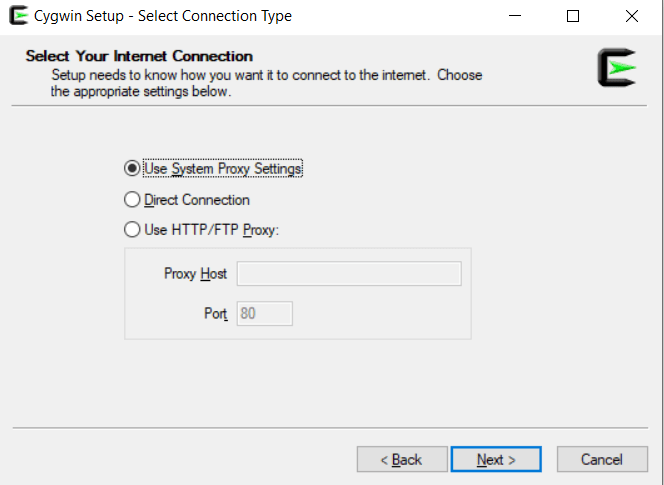Image resolution: width=664 pixels, height=485 pixels.
Task: Close the Cygwin Setup dialog
Action: (x=631, y=16)
